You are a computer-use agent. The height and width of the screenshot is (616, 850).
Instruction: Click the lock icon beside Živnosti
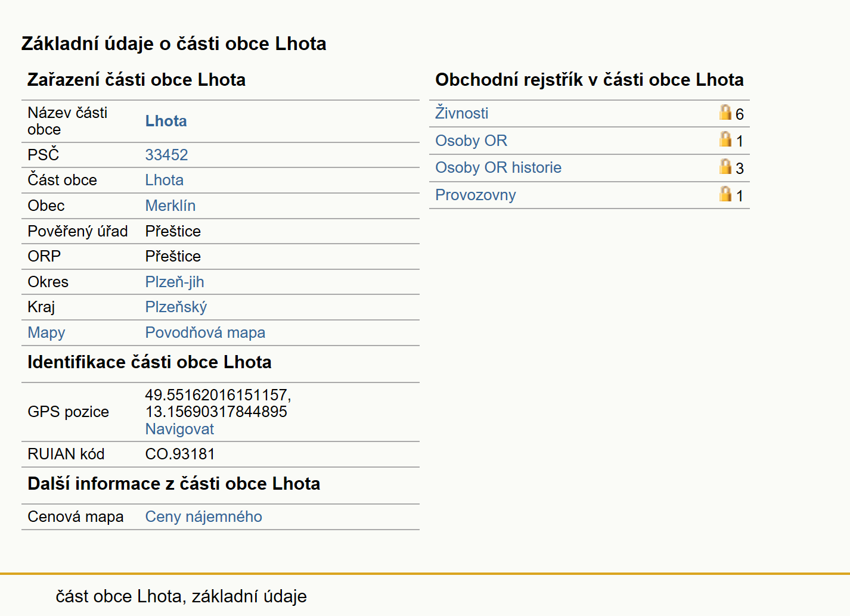point(725,112)
